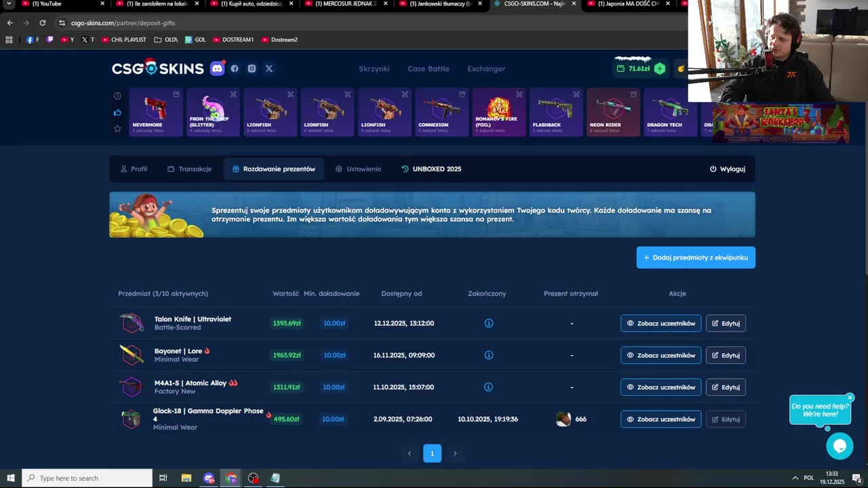This screenshot has height=488, width=868.
Task: Click Zobacz uczestników for Bayonet Lore
Action: click(x=661, y=355)
